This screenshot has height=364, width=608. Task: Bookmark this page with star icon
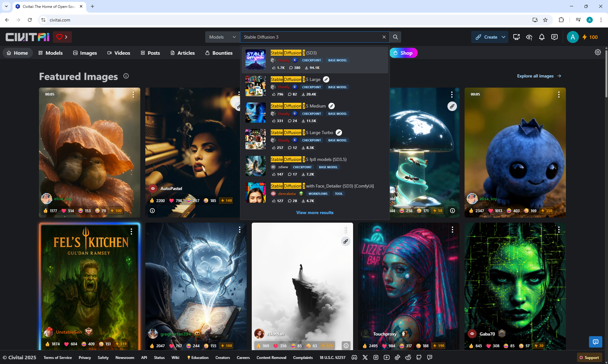tap(545, 20)
